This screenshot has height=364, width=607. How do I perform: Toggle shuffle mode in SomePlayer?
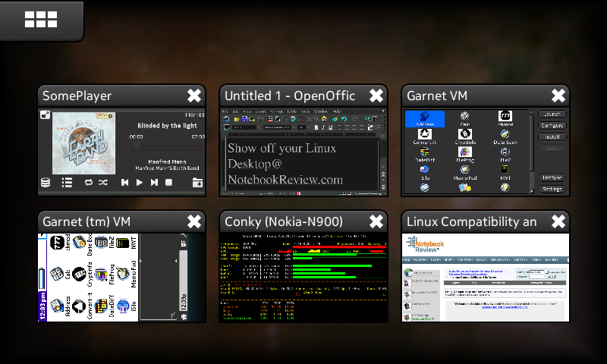coord(103,182)
